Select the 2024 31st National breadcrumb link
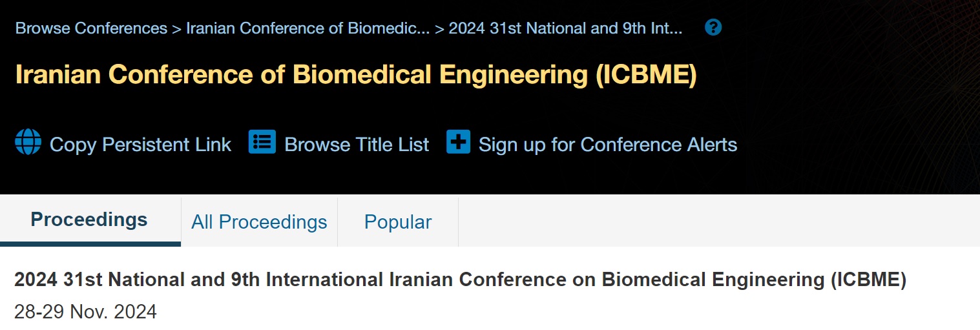The height and width of the screenshot is (330, 980). click(565, 28)
